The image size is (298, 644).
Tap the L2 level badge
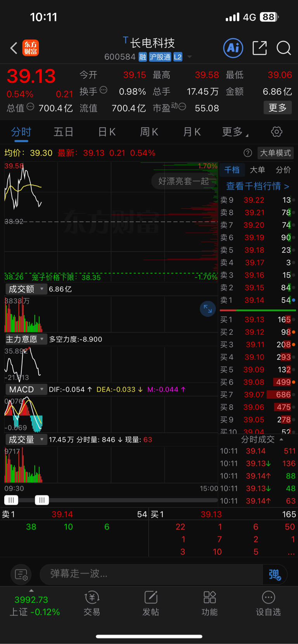[178, 57]
